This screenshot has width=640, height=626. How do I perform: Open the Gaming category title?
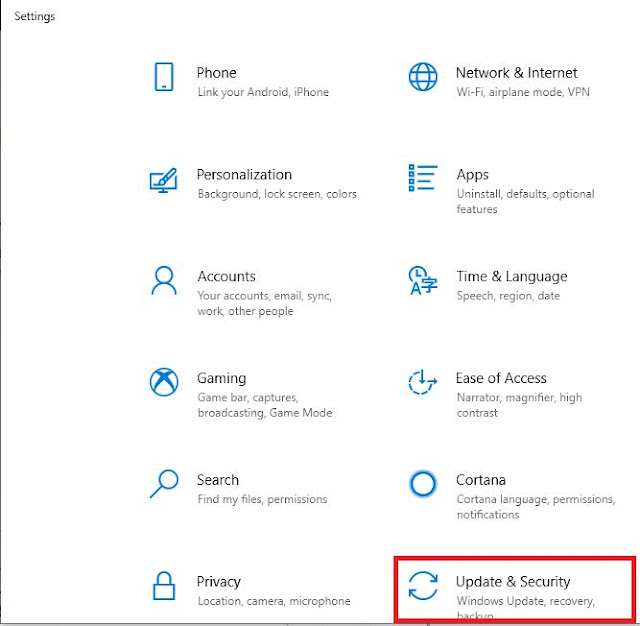[x=222, y=379]
